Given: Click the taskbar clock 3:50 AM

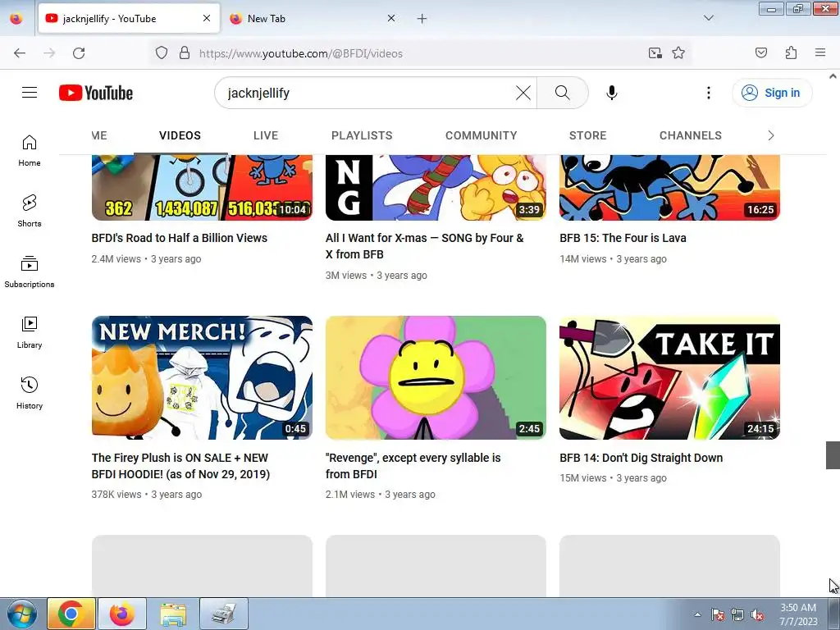Looking at the screenshot, I should point(798,614).
